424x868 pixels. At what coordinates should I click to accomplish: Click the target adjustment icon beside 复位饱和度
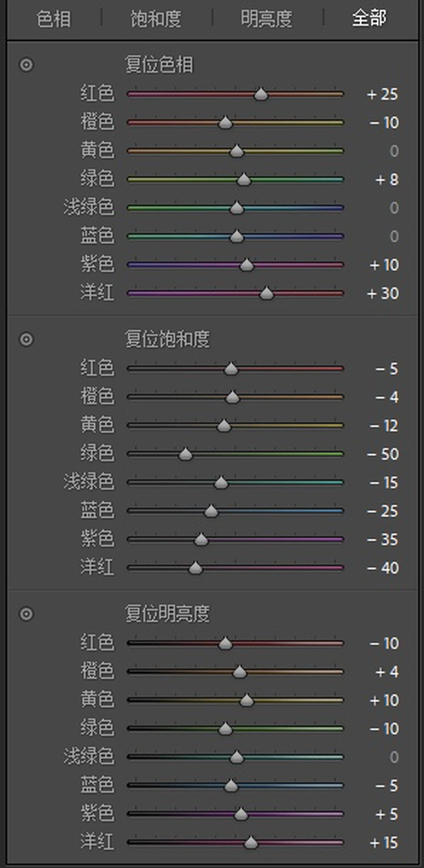(26, 339)
